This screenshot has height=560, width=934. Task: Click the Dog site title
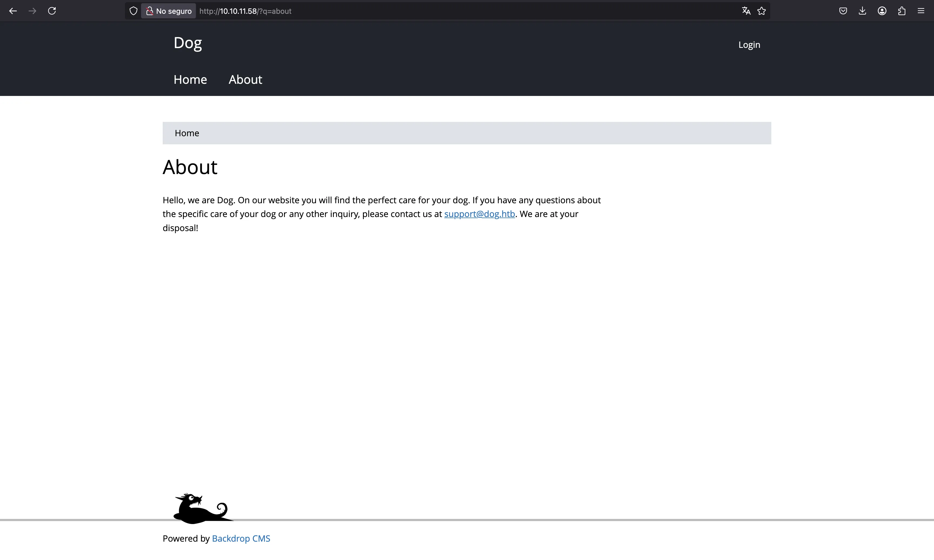(188, 43)
